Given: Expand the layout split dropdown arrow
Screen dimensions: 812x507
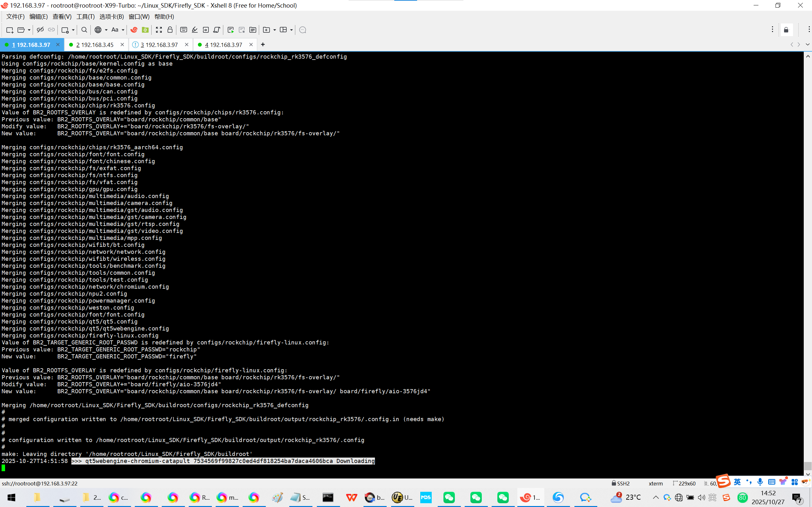Looking at the screenshot, I should [x=291, y=30].
